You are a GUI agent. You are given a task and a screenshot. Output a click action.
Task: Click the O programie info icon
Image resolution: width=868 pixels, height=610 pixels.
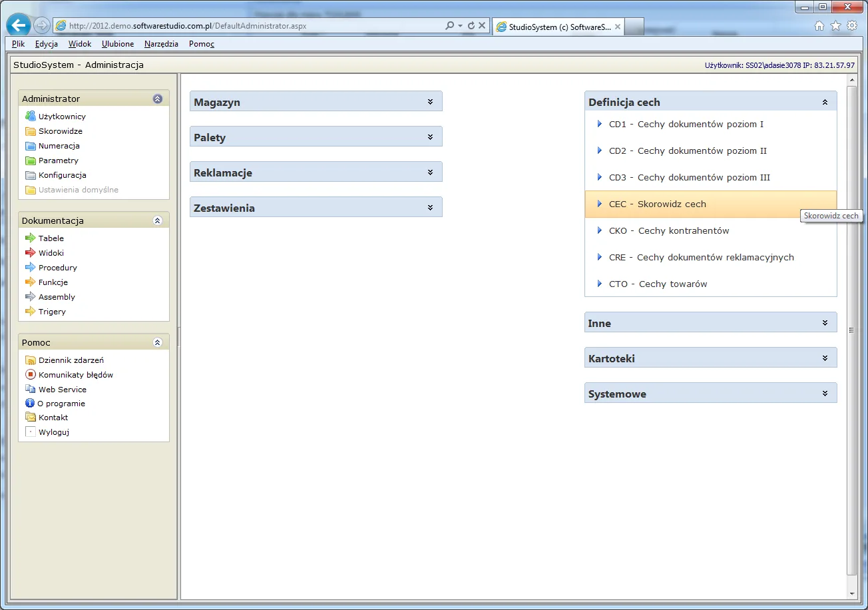pyautogui.click(x=29, y=403)
